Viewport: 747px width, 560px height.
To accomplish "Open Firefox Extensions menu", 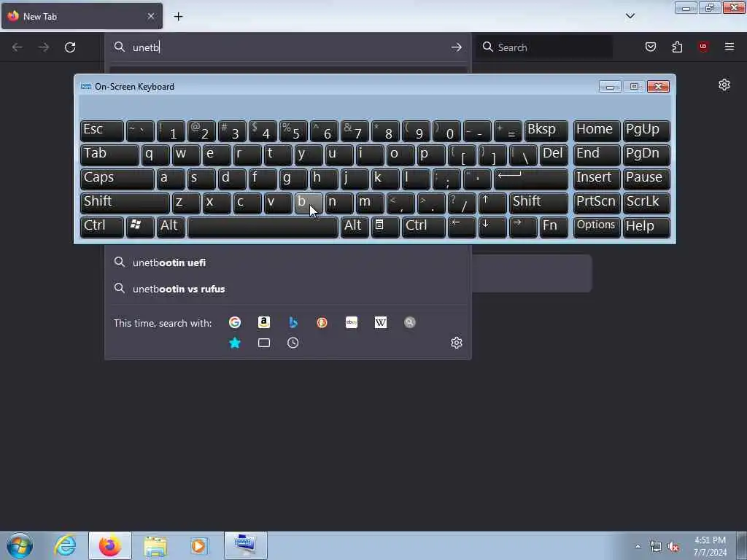I will (677, 47).
